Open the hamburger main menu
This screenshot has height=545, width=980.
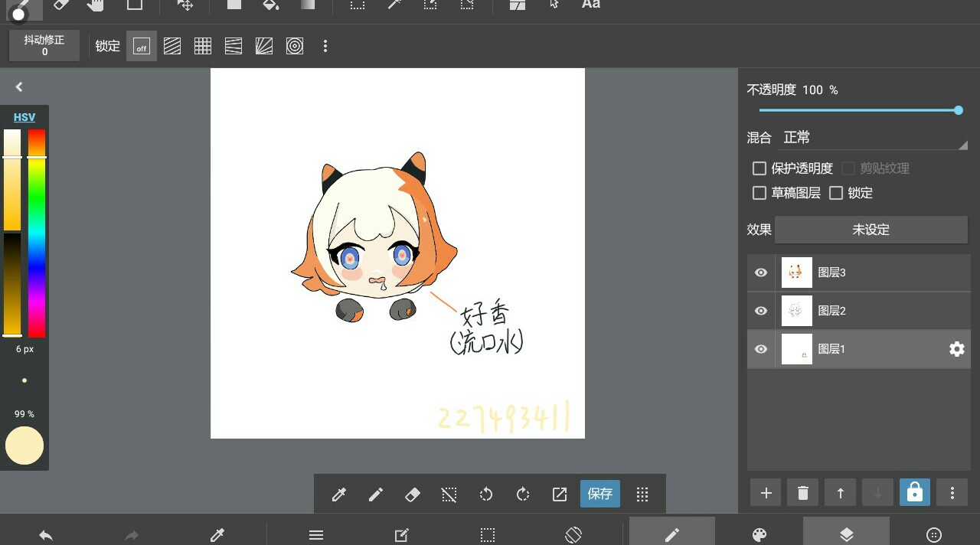316,535
